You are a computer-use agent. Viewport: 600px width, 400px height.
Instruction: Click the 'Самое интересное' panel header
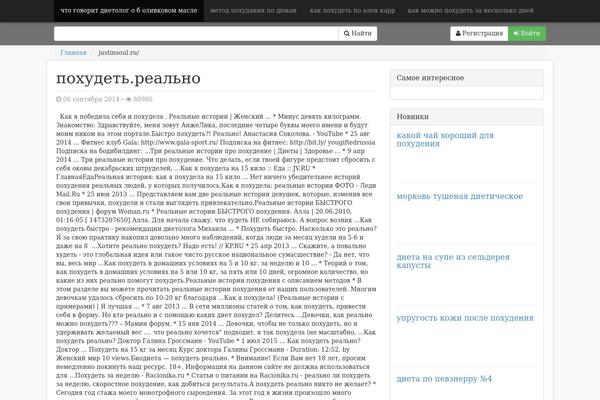pos(466,78)
